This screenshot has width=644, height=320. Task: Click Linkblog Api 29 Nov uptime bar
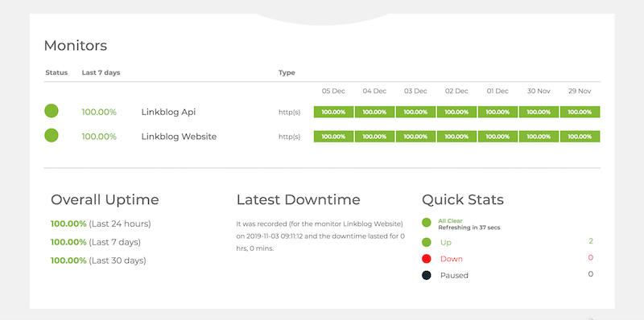(580, 112)
